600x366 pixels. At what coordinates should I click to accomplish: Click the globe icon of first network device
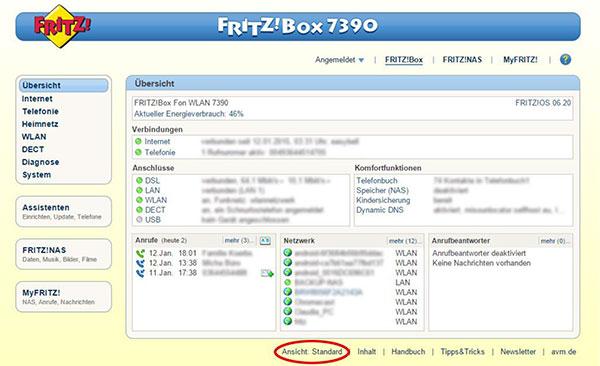[x=288, y=253]
